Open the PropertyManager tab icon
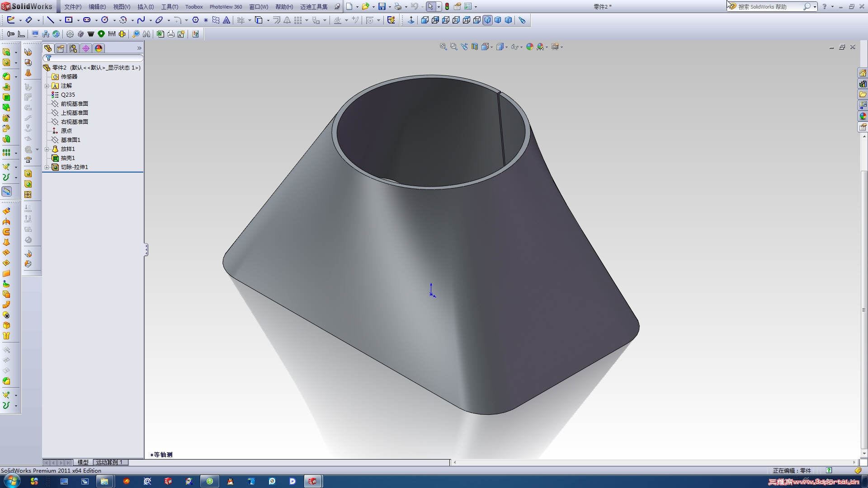The width and height of the screenshot is (868, 488). pyautogui.click(x=61, y=48)
